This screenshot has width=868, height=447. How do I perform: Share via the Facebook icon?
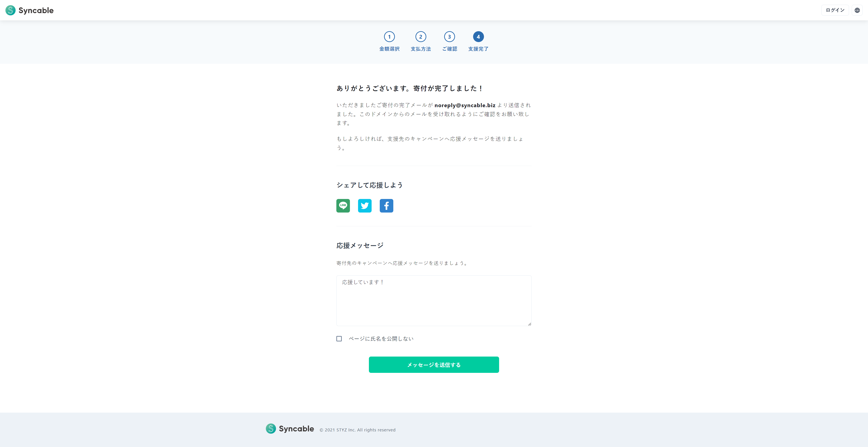387,206
